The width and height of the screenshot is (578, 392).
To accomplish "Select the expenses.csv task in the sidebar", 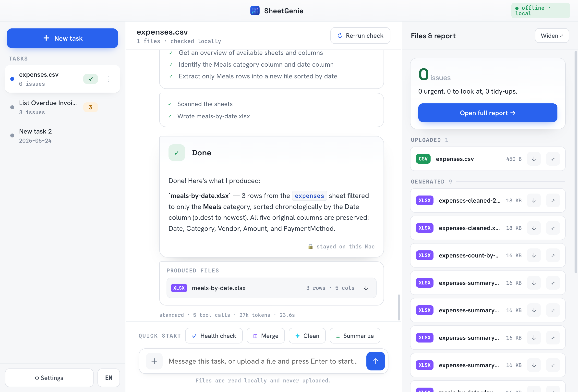I will click(62, 79).
